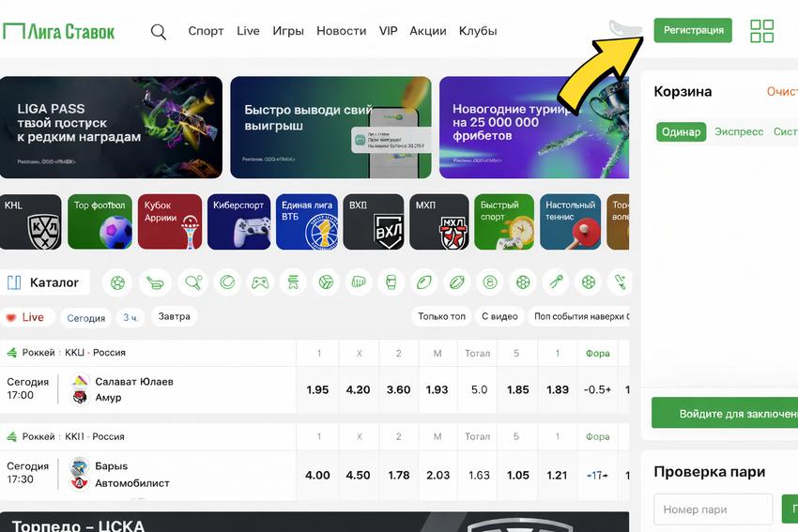Image resolution: width=798 pixels, height=532 pixels.
Task: Open the Спорт menu item
Action: tap(207, 31)
